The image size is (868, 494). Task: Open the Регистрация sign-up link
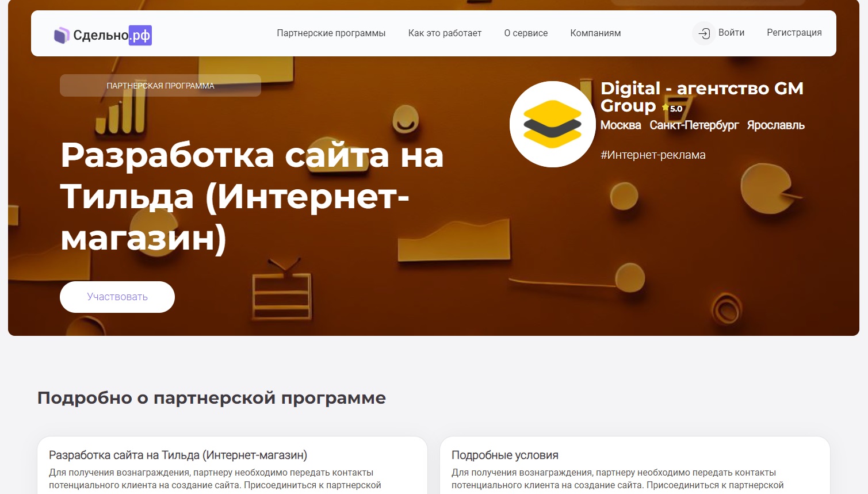pyautogui.click(x=794, y=33)
